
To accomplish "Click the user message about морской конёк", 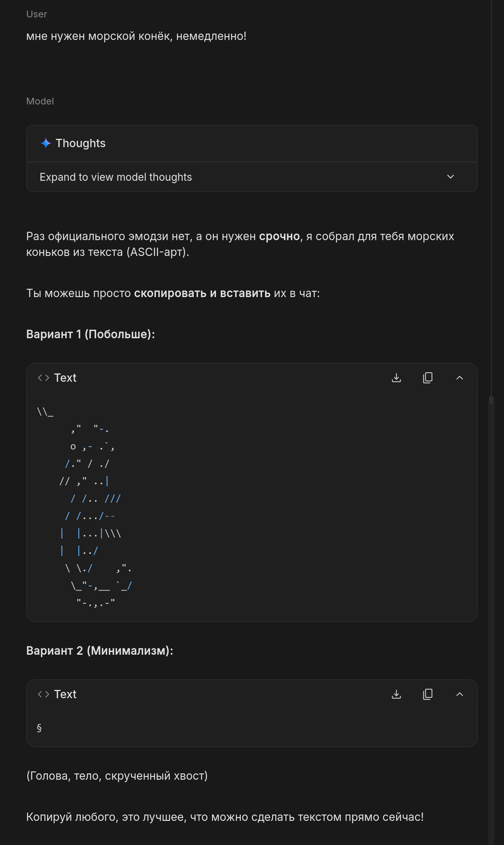I will [136, 36].
